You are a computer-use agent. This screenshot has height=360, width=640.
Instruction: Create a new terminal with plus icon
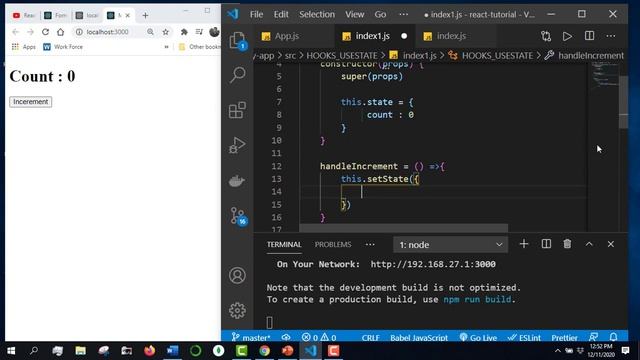click(x=524, y=244)
